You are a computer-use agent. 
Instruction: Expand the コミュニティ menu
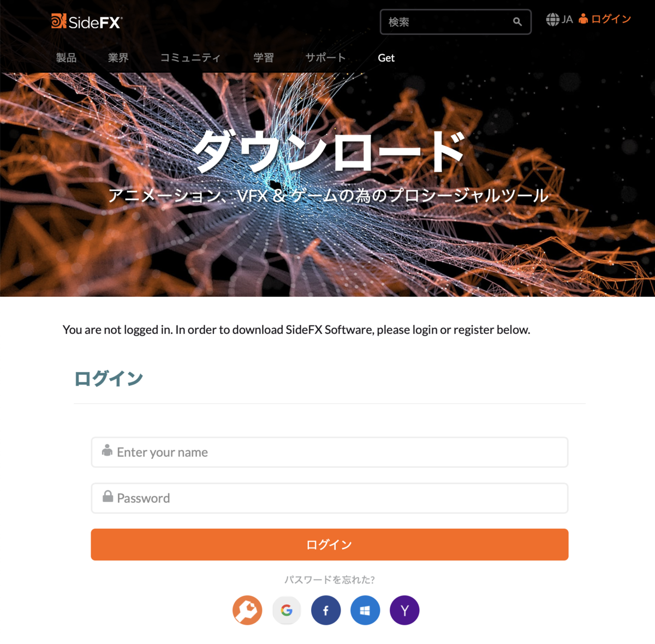click(190, 58)
